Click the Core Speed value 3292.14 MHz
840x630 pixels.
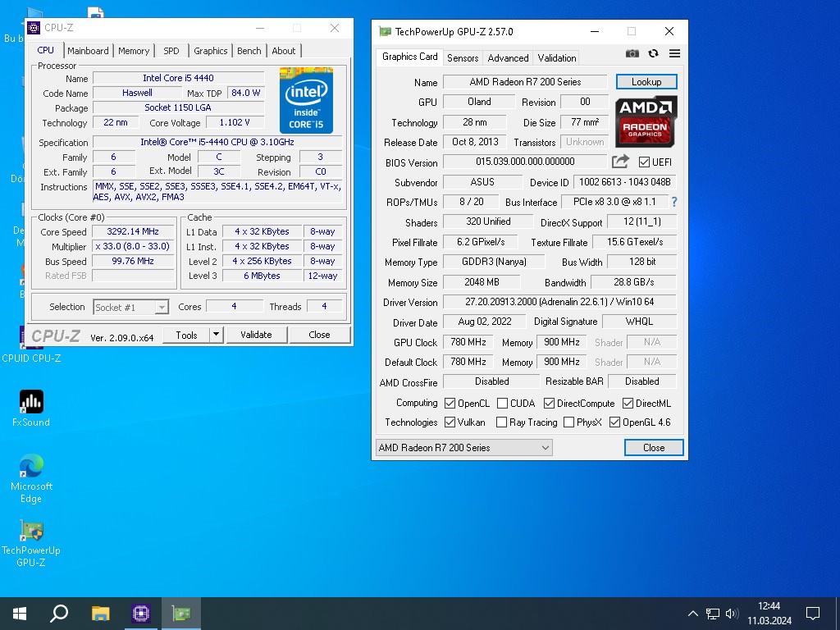click(x=133, y=231)
